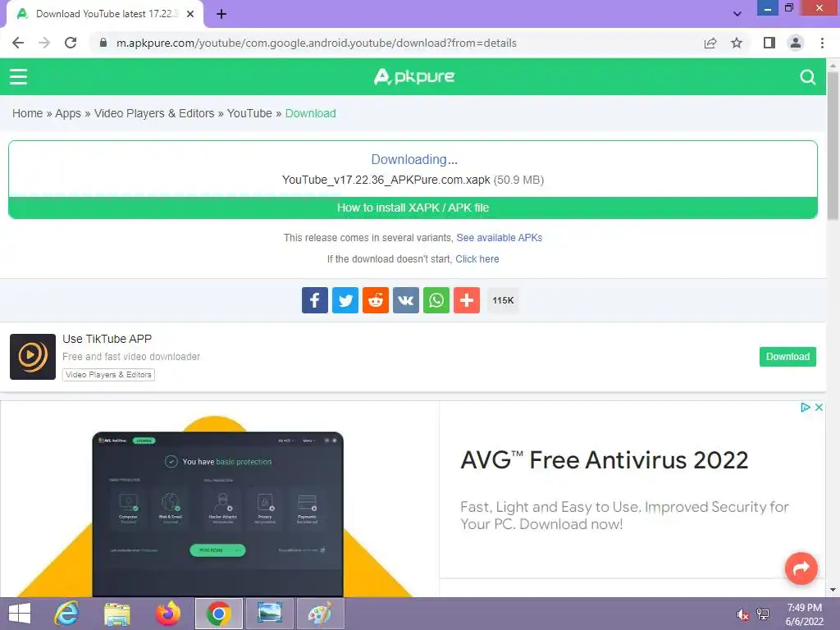Image resolution: width=840 pixels, height=630 pixels.
Task: Click the network tray icon
Action: (763, 614)
